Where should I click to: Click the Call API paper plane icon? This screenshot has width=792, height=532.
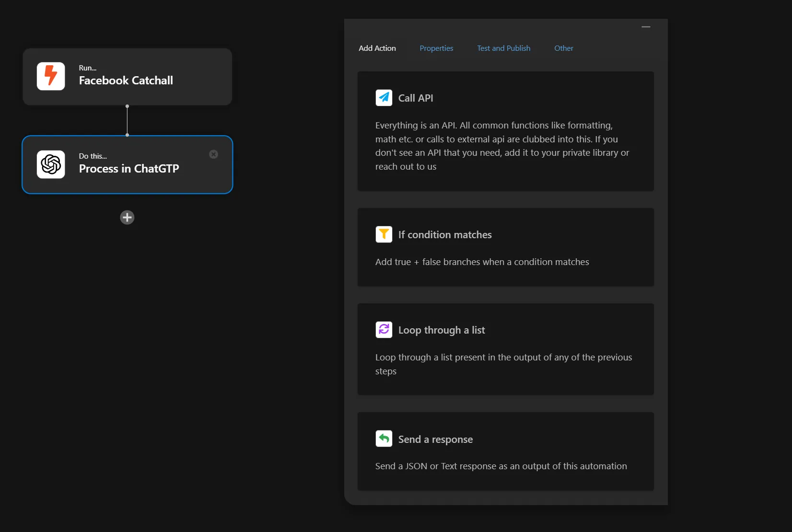[x=384, y=98]
